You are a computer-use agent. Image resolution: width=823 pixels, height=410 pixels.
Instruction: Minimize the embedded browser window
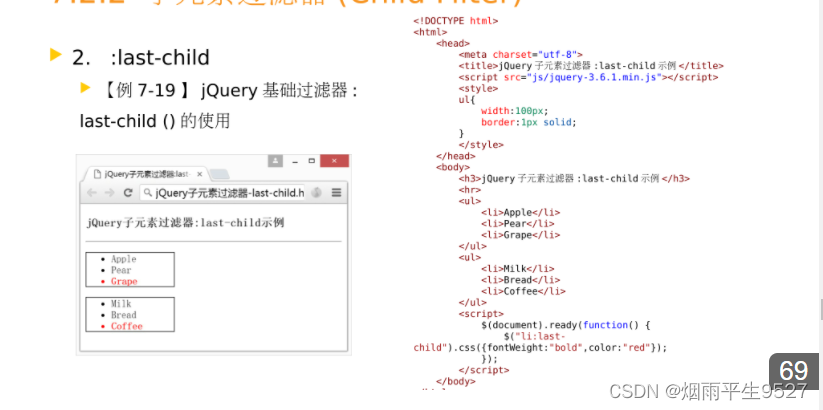[x=295, y=161]
